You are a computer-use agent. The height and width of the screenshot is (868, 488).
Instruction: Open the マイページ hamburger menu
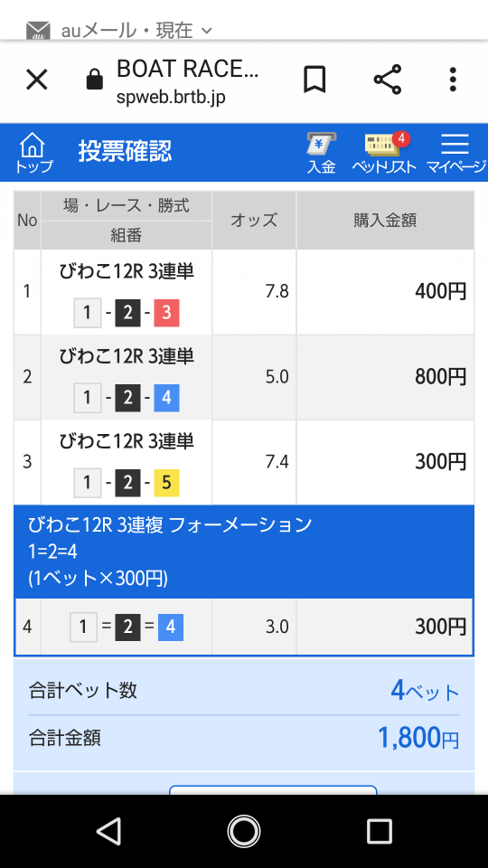point(455,154)
